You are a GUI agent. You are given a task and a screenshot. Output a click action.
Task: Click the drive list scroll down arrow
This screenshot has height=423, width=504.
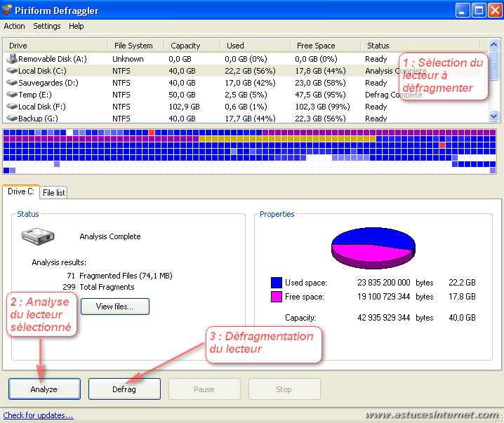pos(493,116)
